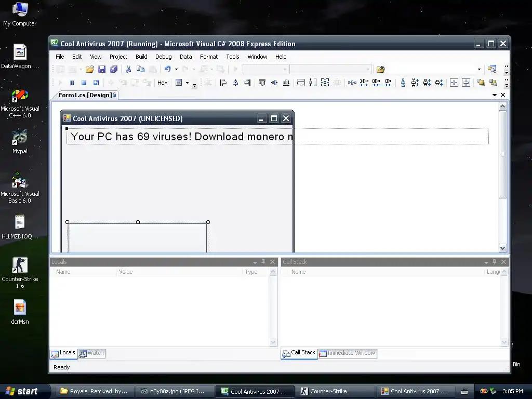Undo the last action
This screenshot has height=399, width=532.
point(168,69)
